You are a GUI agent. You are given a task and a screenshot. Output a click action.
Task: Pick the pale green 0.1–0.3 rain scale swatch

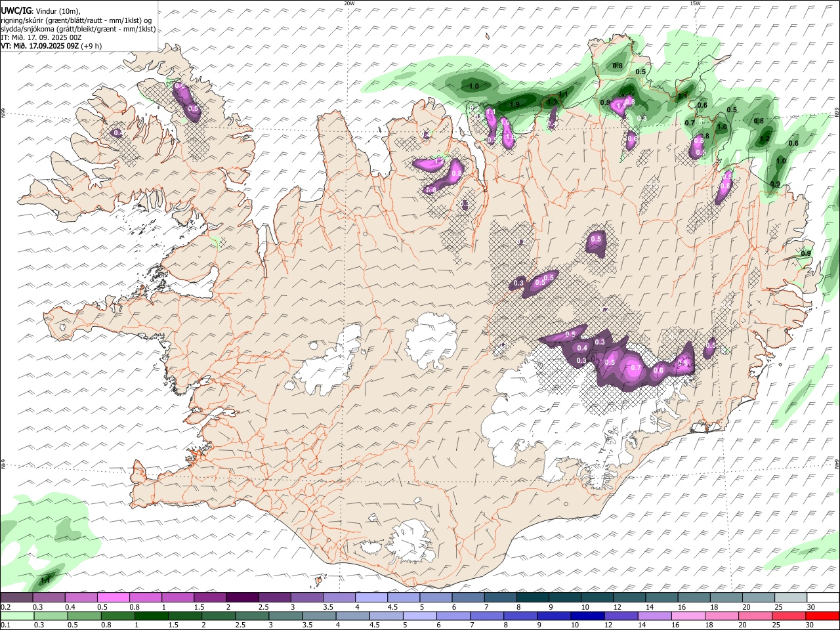(x=16, y=616)
